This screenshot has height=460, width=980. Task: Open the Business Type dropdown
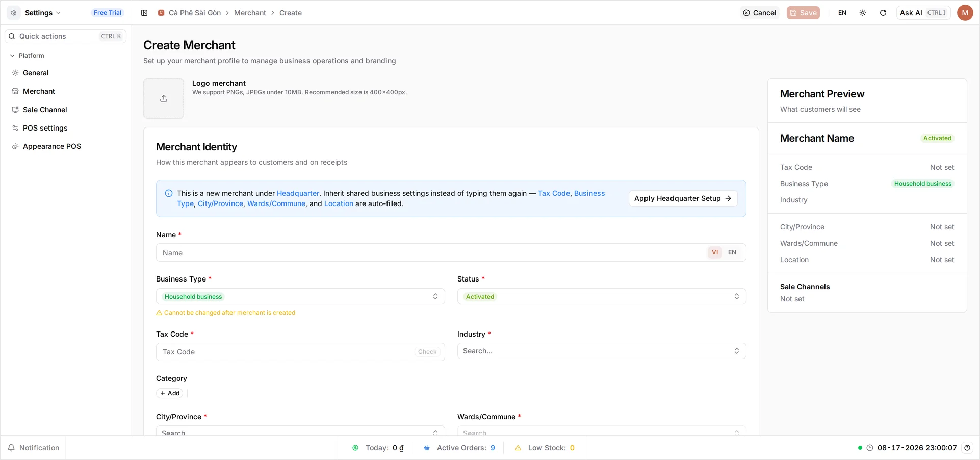point(300,296)
